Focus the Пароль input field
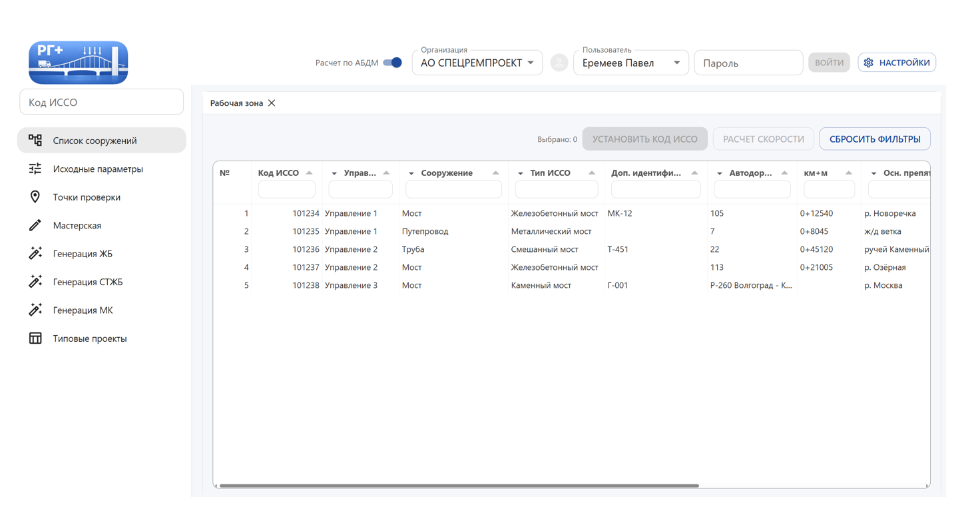Image resolution: width=980 pixels, height=513 pixels. coord(748,63)
